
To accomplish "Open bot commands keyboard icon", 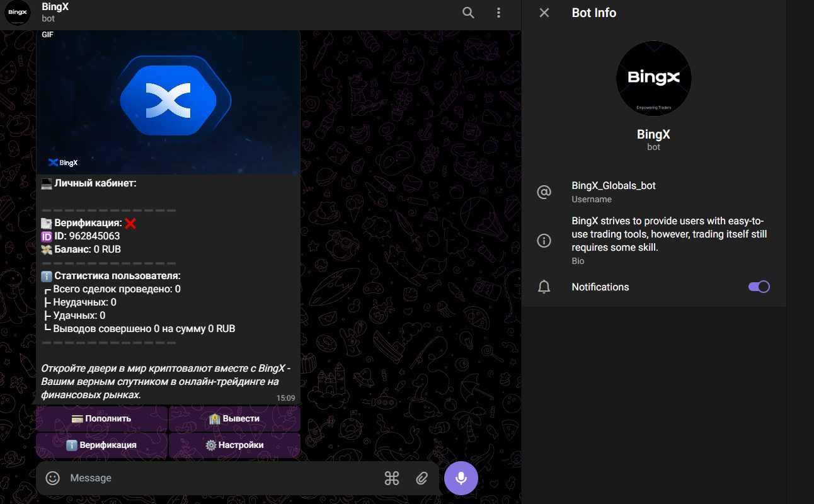I will point(392,478).
